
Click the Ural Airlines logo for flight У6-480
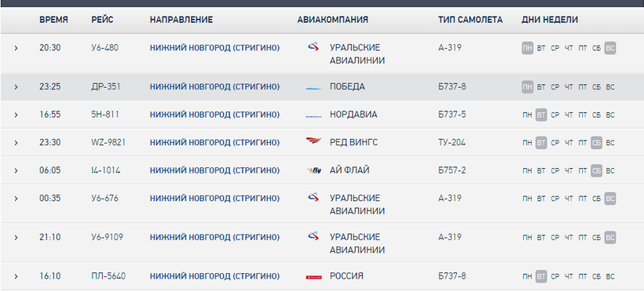[x=313, y=47]
